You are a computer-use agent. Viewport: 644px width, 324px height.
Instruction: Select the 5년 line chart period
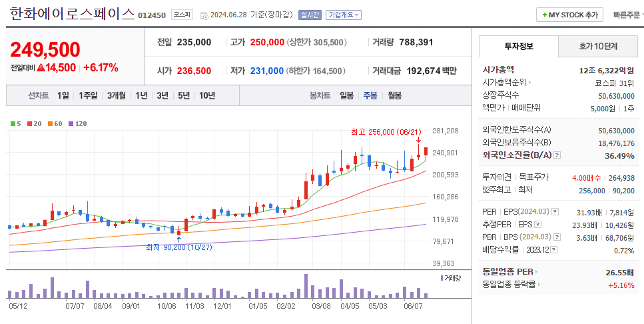tap(184, 95)
